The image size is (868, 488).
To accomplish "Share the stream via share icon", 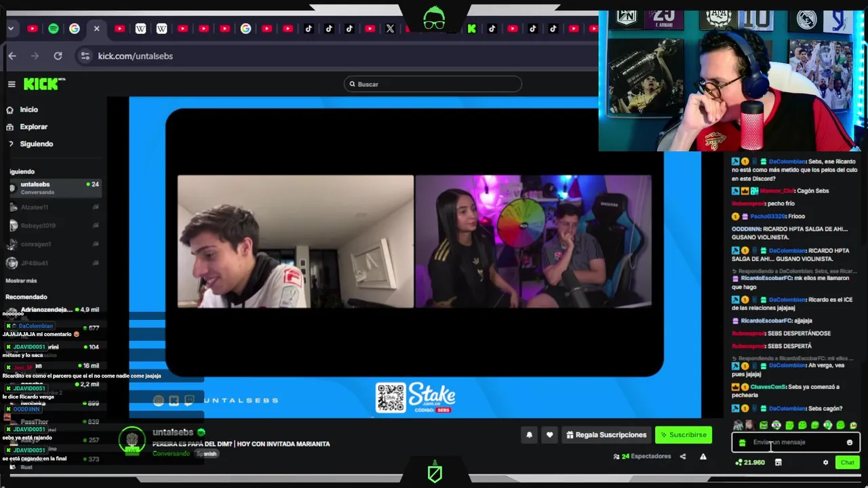I will tap(683, 457).
